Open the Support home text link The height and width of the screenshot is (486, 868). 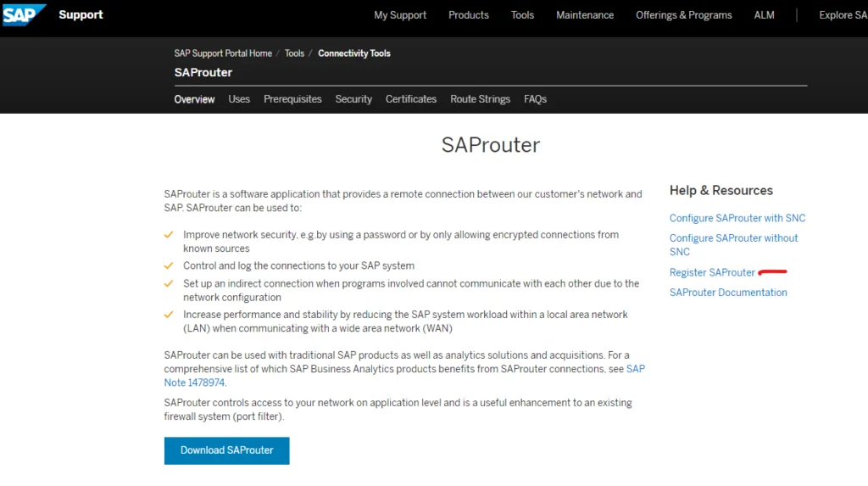coord(81,15)
